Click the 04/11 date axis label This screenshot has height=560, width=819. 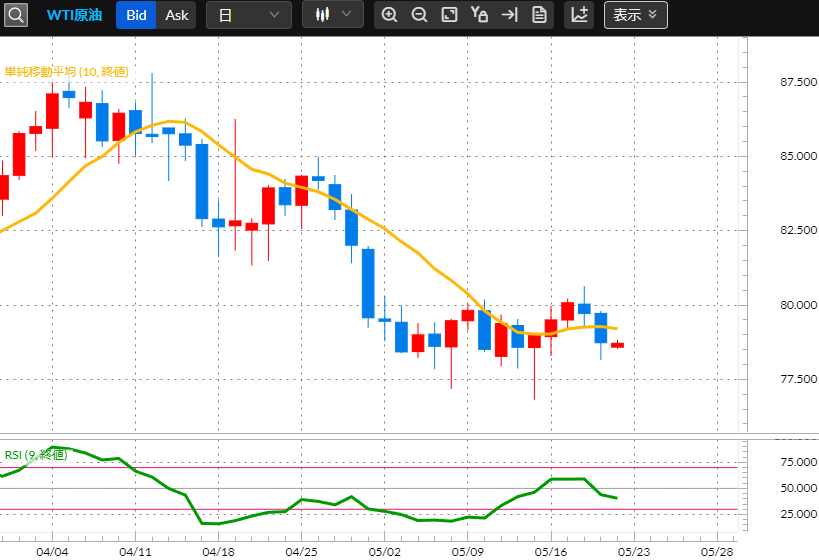[135, 552]
